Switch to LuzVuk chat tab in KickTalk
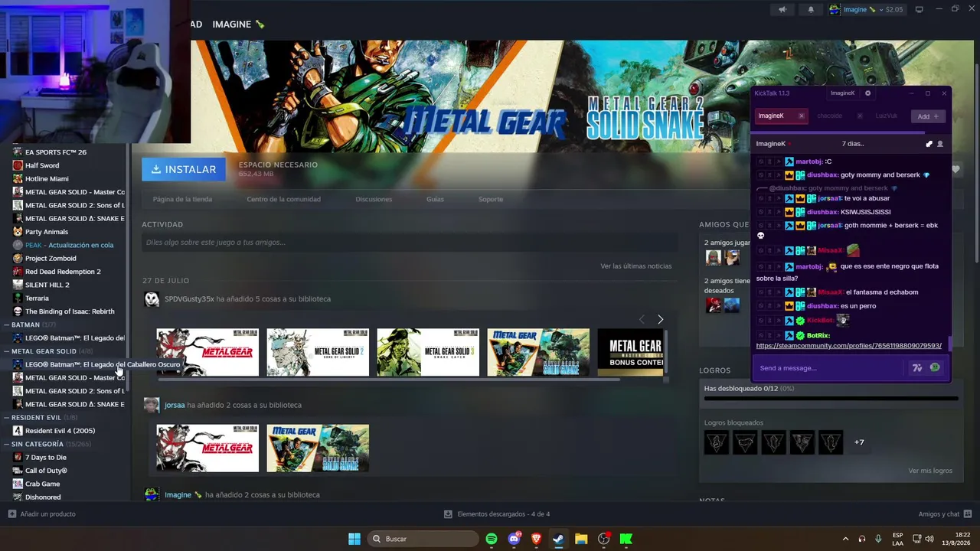The height and width of the screenshot is (551, 980). (887, 116)
